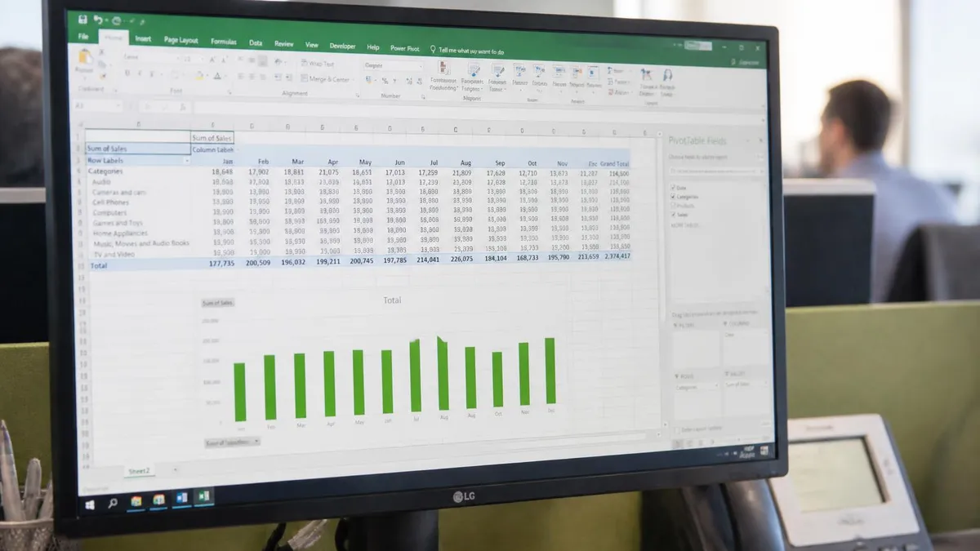Increase font size with larger A icon
The width and height of the screenshot is (980, 551).
tap(212, 60)
